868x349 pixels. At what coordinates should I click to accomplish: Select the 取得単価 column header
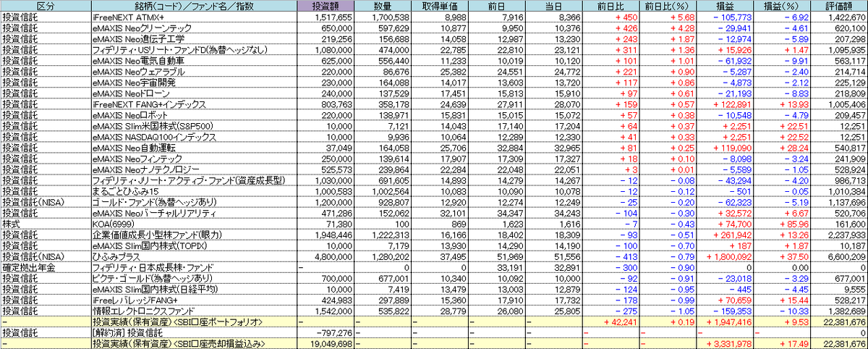(x=438, y=5)
